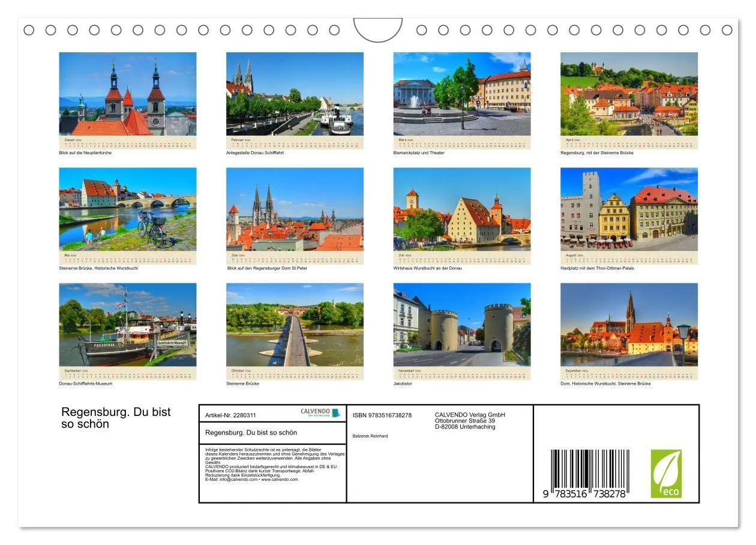Click the info@calvendo.com email line
756x545 pixels.
click(x=251, y=480)
